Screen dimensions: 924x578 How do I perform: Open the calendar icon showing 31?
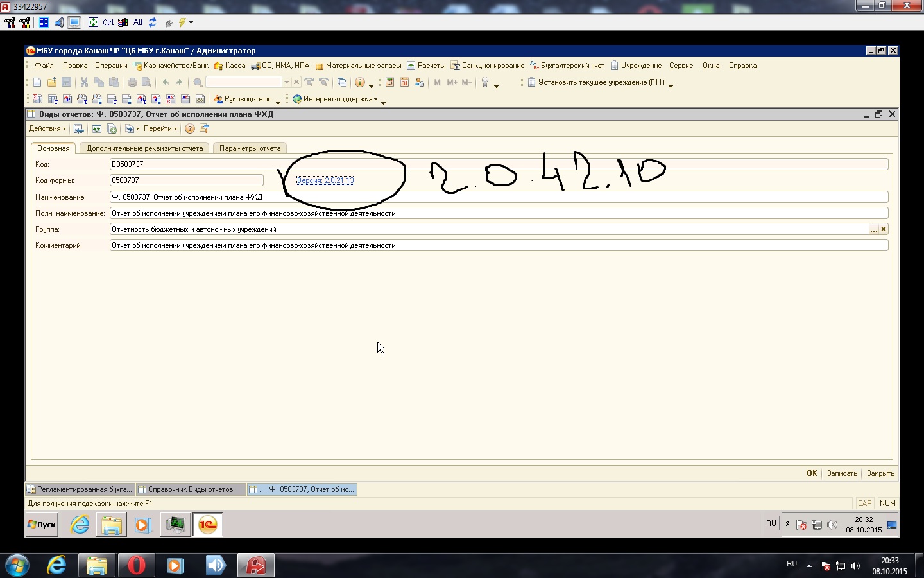404,82
